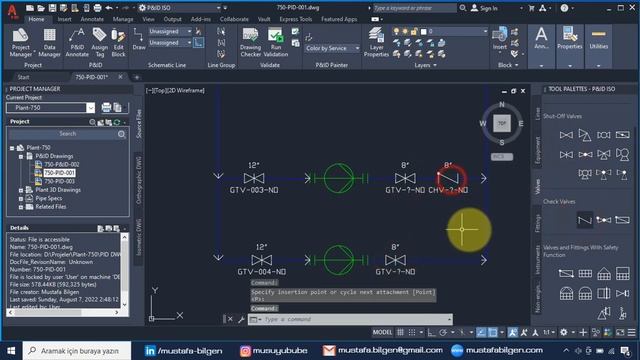Run the Drawing Checker
Image resolution: width=640 pixels, height=360 pixels.
click(250, 42)
